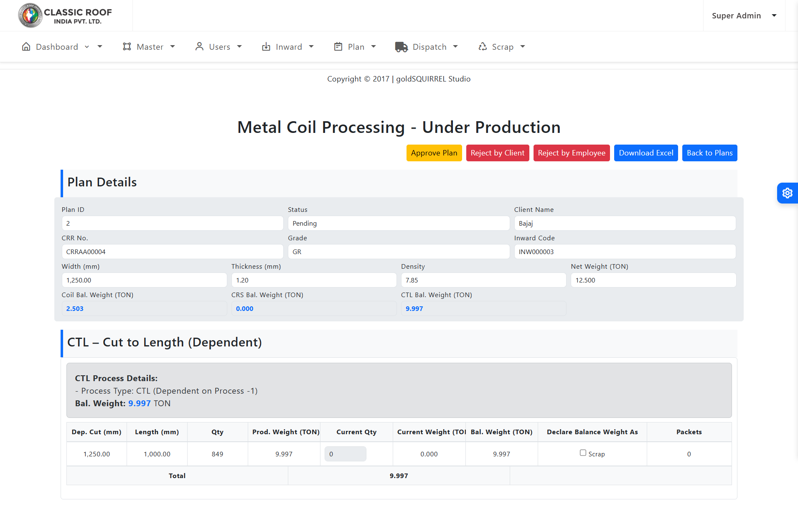The width and height of the screenshot is (798, 532).
Task: Click the Plan calendar icon
Action: click(338, 46)
